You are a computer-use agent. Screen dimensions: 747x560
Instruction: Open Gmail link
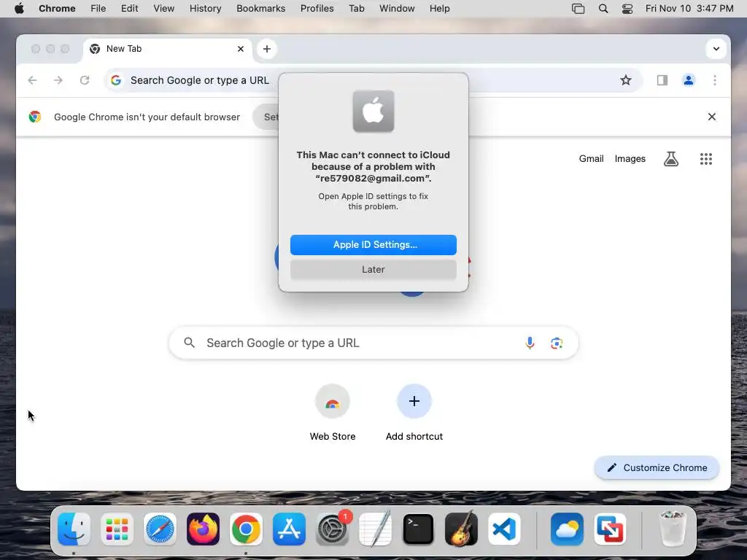[591, 158]
